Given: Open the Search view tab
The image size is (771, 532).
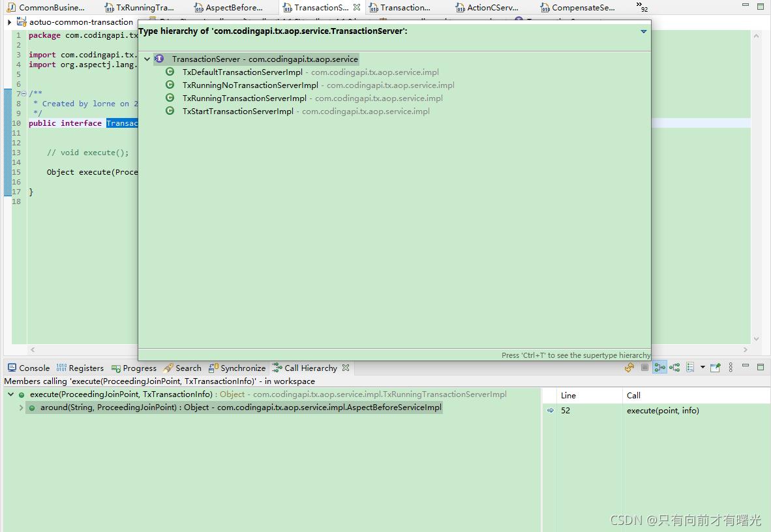Looking at the screenshot, I should pos(183,368).
